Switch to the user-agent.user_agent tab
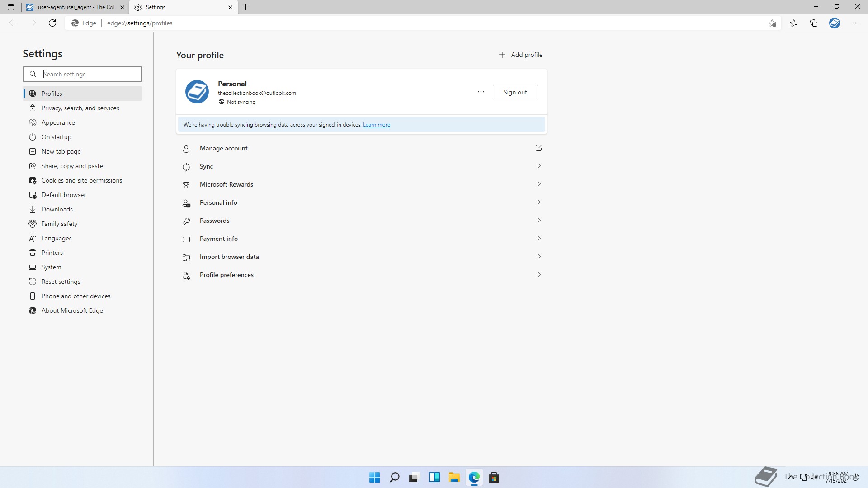The image size is (868, 488). tap(75, 7)
